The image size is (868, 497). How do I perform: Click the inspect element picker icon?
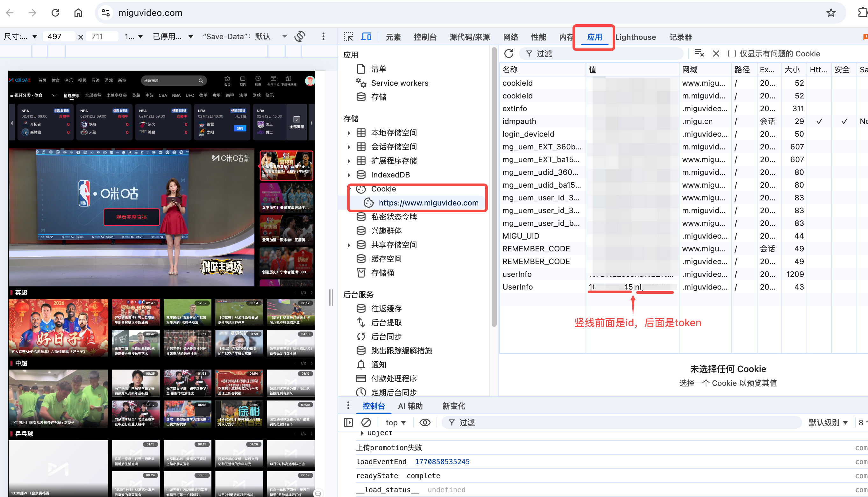click(x=348, y=37)
